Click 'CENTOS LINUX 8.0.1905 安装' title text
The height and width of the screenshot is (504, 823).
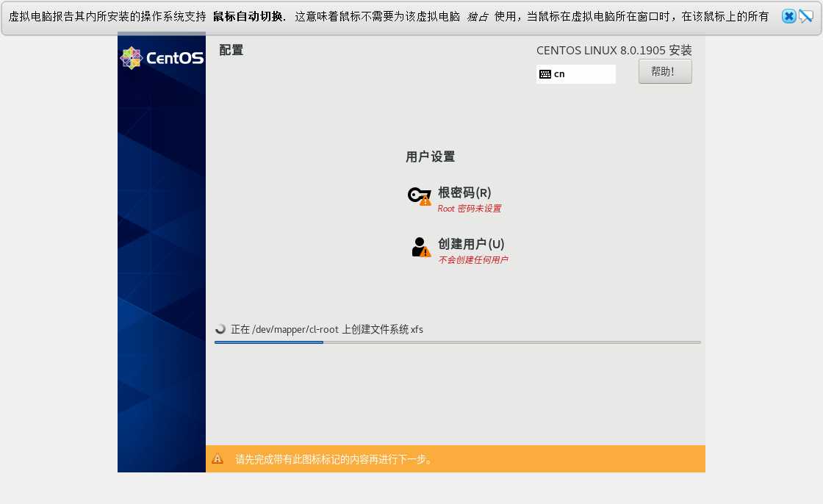click(614, 51)
